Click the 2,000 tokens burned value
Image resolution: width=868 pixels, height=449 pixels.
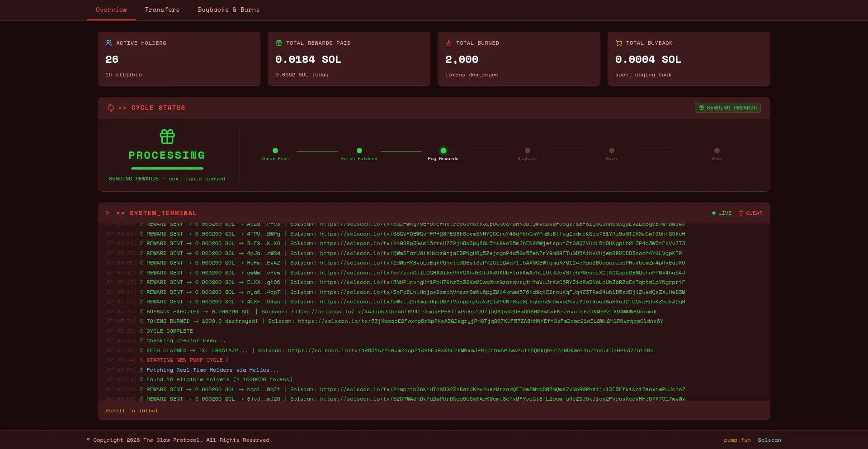pos(462,59)
